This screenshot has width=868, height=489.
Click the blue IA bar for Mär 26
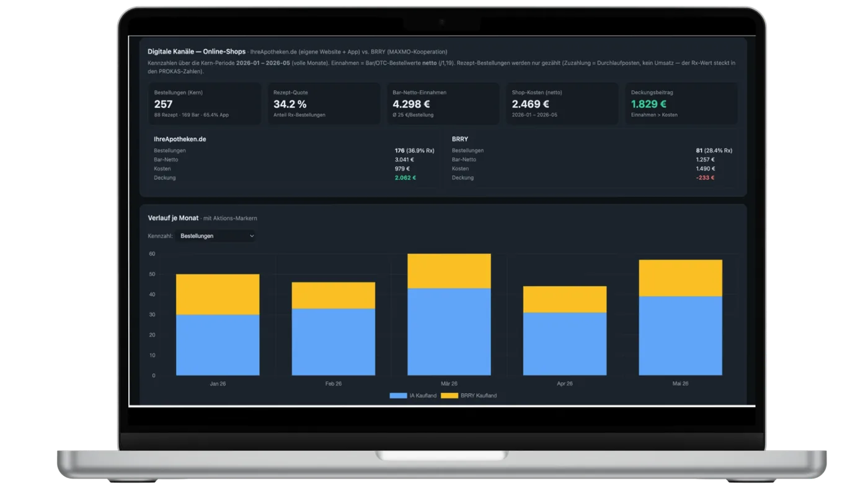[x=449, y=331]
